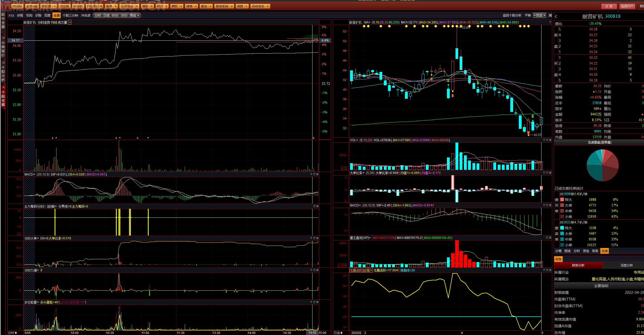The height and width of the screenshot is (335, 644).
Task: Close the 分时力道 indicator panel
Action: pyautogui.click(x=317, y=270)
